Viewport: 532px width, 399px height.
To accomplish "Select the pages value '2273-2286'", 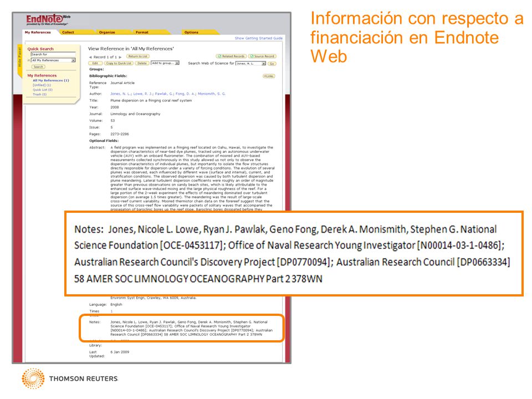I will 120,134.
